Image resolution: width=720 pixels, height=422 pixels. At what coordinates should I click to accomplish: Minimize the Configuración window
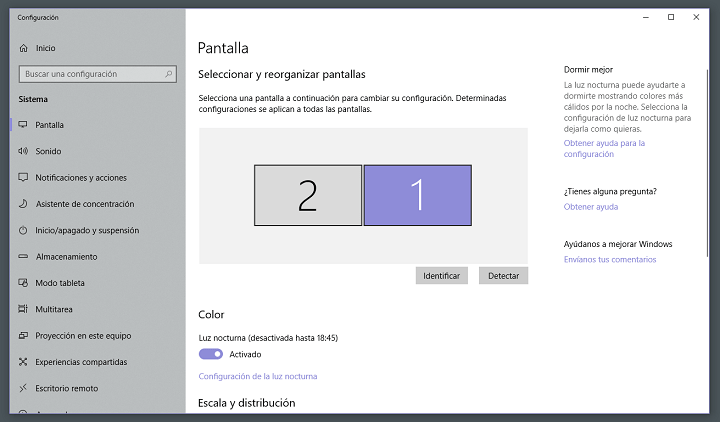tap(646, 17)
